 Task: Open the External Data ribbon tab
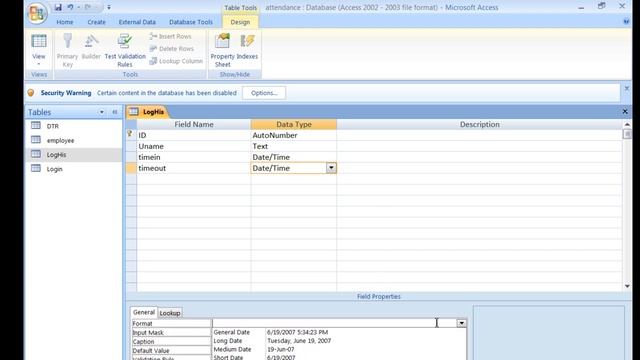137,22
